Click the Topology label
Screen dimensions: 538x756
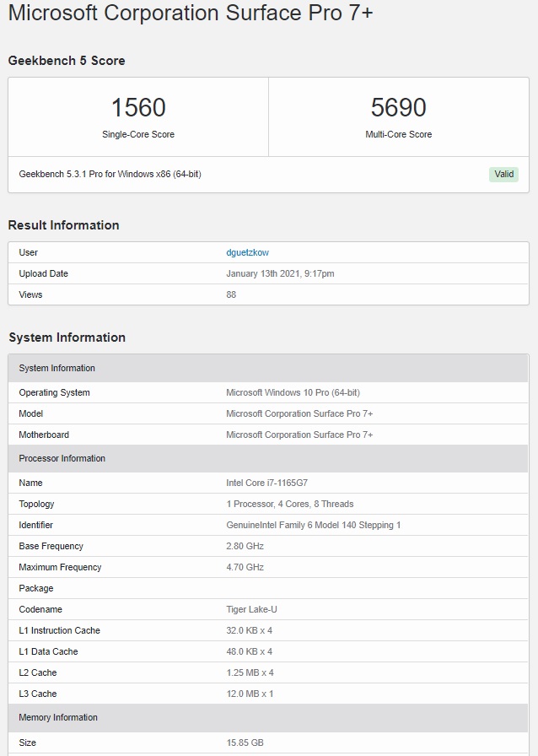pyautogui.click(x=36, y=505)
